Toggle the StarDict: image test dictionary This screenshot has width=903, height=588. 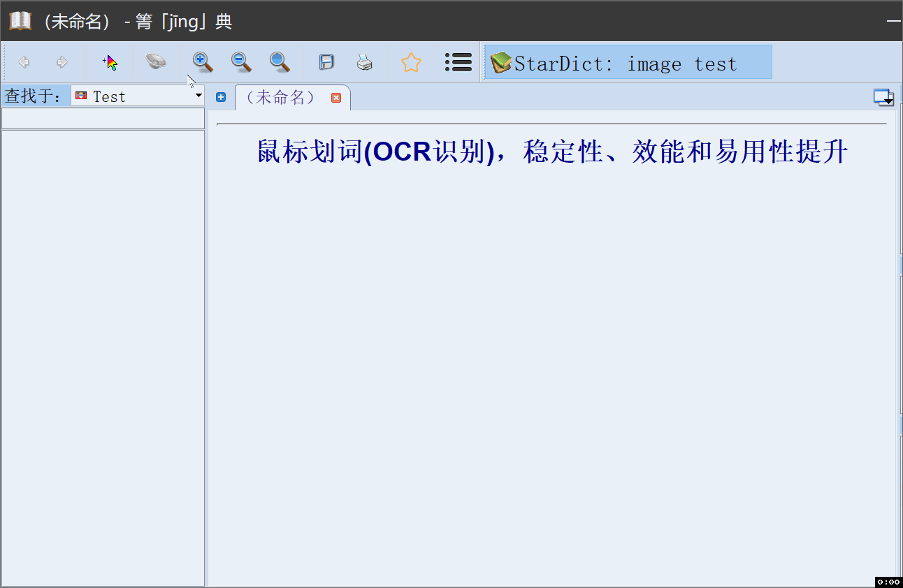pyautogui.click(x=627, y=62)
